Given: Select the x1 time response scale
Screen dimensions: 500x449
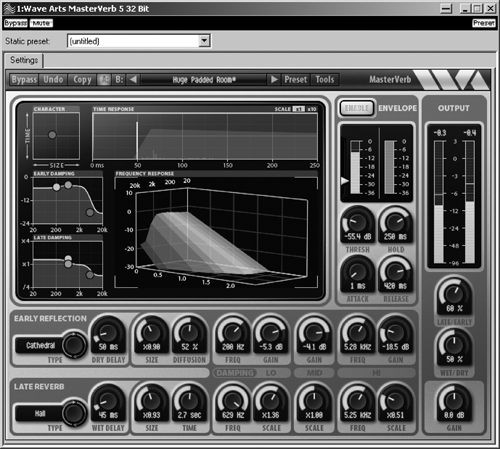Looking at the screenshot, I should coord(298,109).
